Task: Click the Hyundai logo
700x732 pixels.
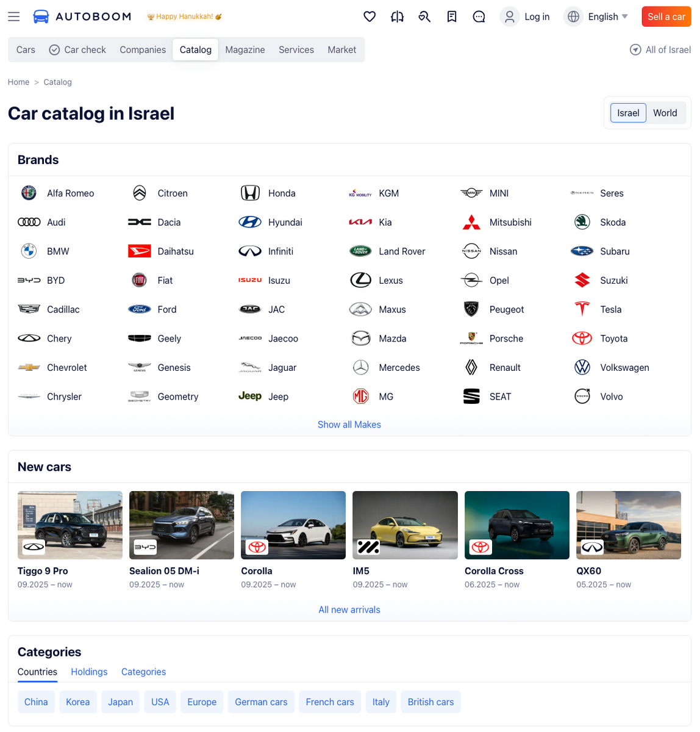Action: click(x=250, y=222)
